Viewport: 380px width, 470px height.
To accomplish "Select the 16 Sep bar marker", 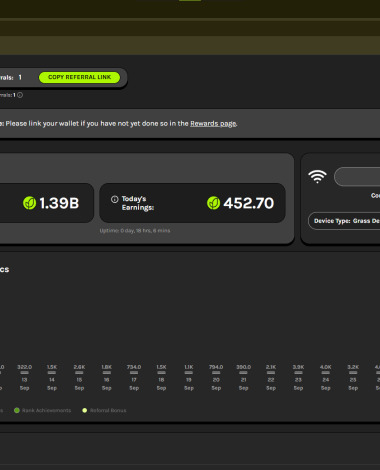I will click(106, 373).
